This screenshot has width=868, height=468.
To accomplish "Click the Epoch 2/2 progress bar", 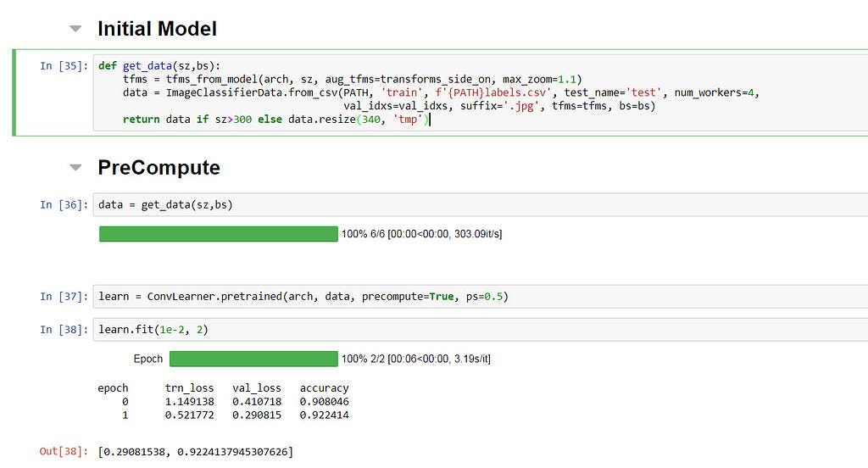I will coord(253,359).
